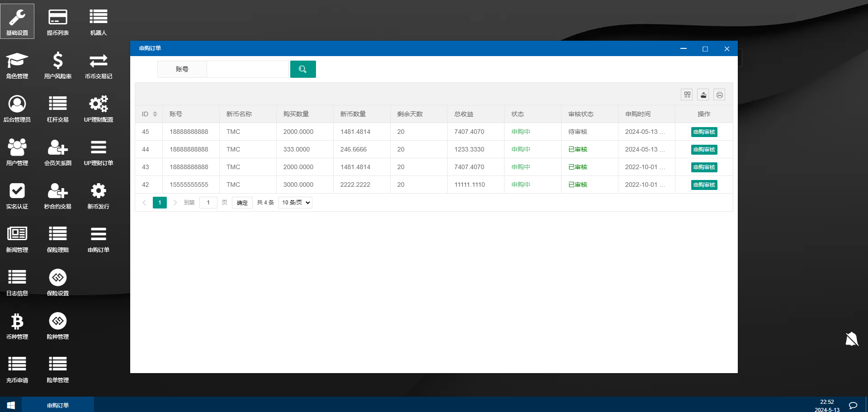The height and width of the screenshot is (412, 868).
Task: Launch the 杠杆交易 icon
Action: pos(58,108)
